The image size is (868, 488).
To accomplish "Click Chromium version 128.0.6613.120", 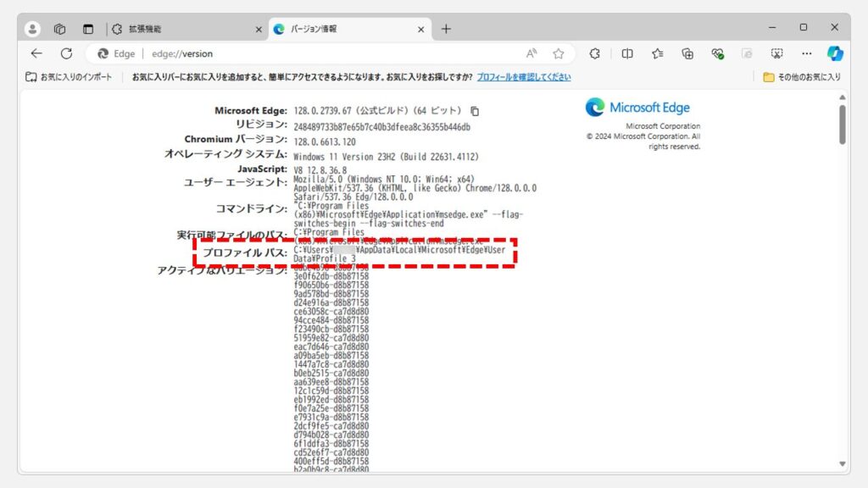I will click(x=325, y=142).
